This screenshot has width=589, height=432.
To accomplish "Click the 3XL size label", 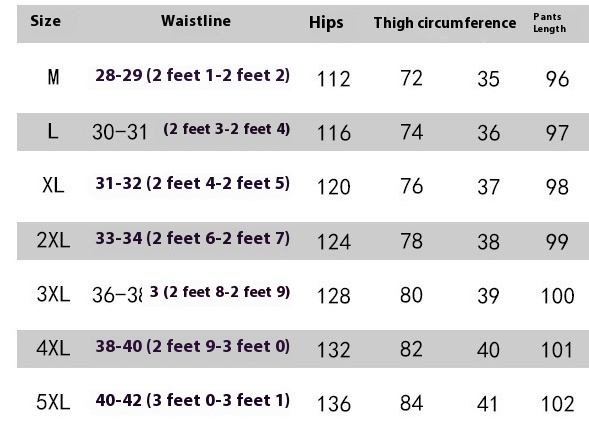I will (53, 294).
